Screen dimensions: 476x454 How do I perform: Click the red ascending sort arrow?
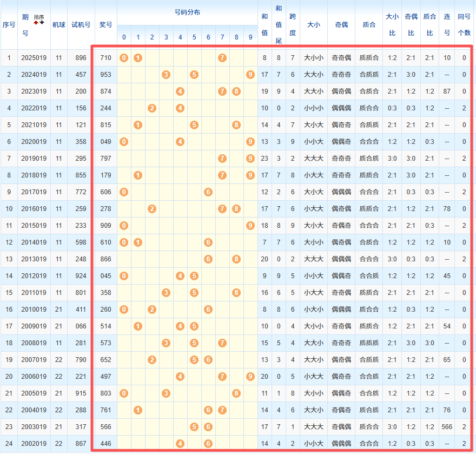click(x=36, y=22)
